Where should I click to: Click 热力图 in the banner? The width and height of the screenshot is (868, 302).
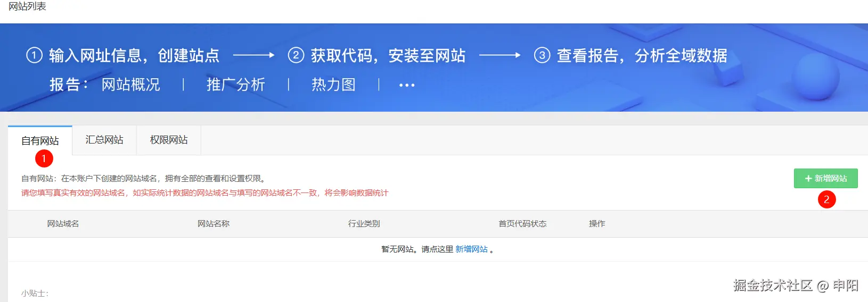[x=333, y=85]
